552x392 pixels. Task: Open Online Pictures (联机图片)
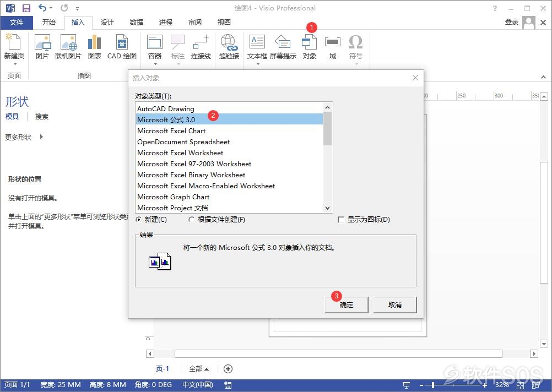[x=68, y=42]
